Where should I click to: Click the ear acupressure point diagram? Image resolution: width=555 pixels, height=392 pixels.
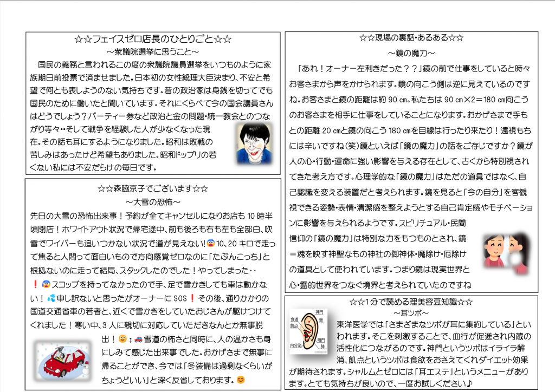coord(308,330)
